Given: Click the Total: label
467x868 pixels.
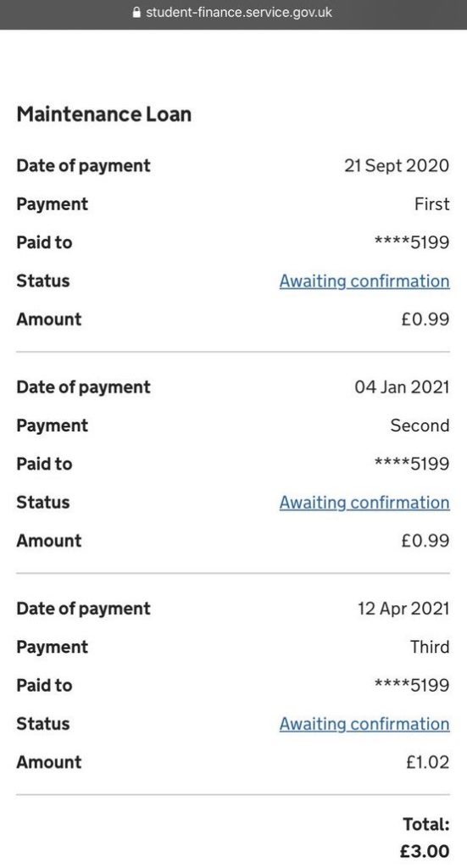Looking at the screenshot, I should pyautogui.click(x=426, y=824).
